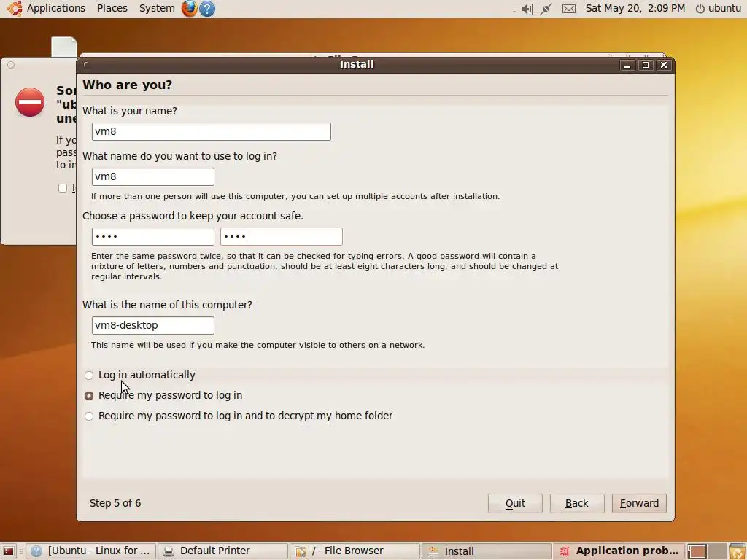The image size is (747, 560).
Task: Switch to the first workspace in the switcher
Action: pos(697,551)
